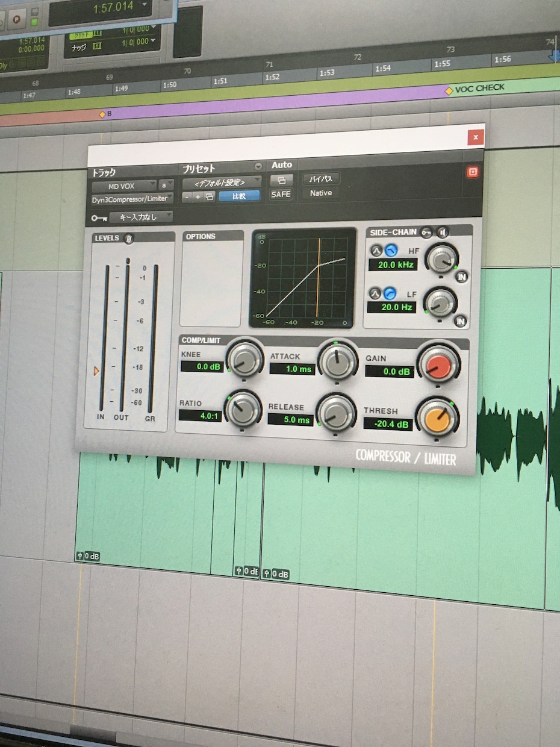Viewport: 560px width, 747px height.
Task: Click the key input key icon
Action: click(x=99, y=217)
